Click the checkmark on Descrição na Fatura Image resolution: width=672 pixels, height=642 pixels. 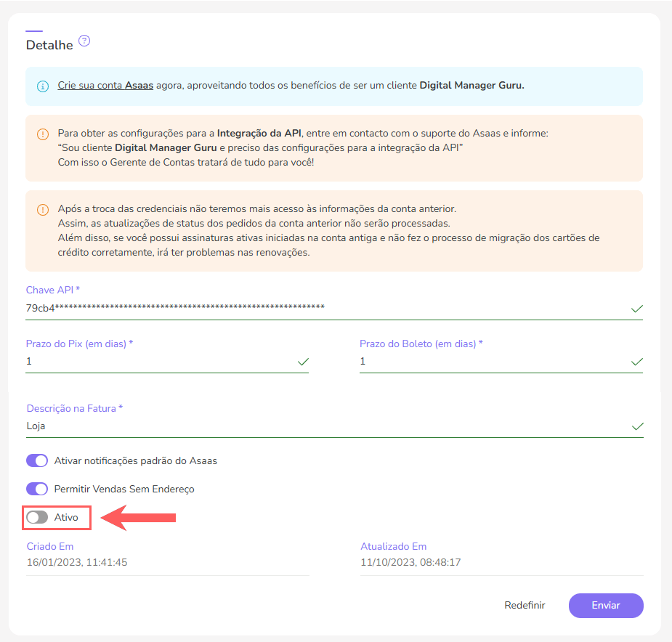(x=637, y=426)
